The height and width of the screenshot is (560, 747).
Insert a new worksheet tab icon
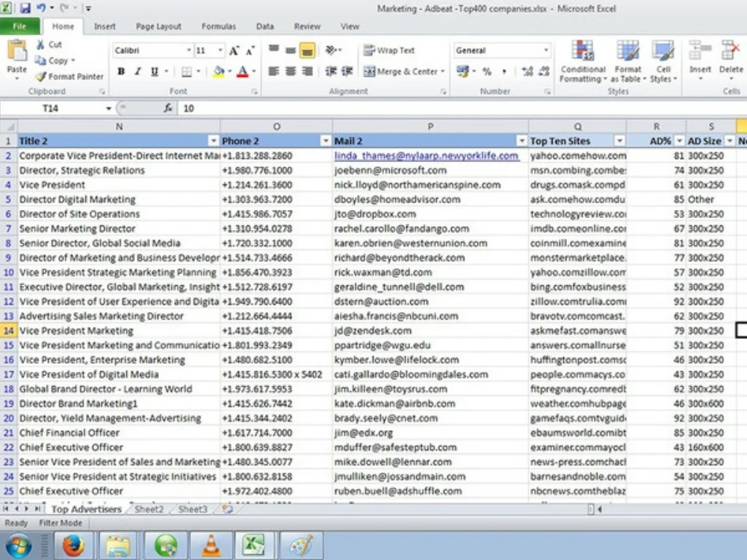228,509
